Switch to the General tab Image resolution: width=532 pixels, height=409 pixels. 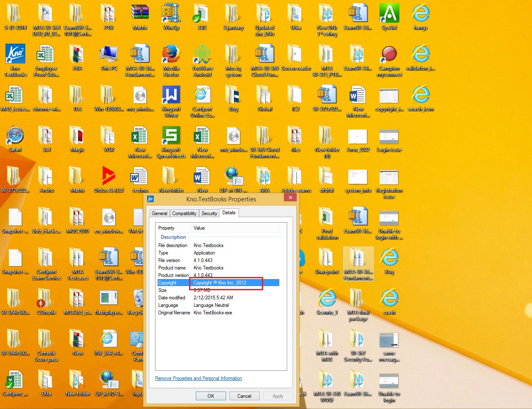[x=160, y=213]
